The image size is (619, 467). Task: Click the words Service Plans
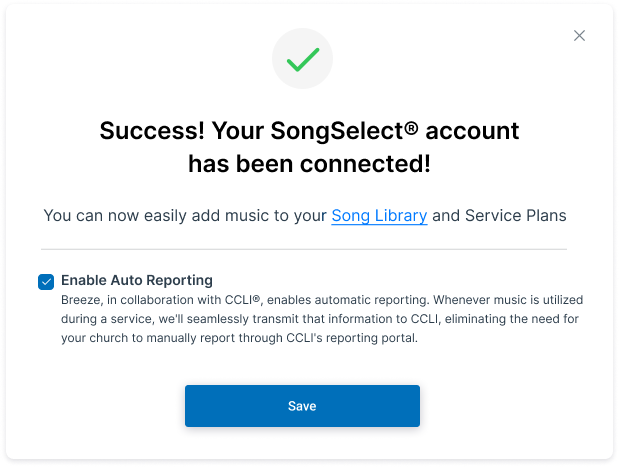516,216
